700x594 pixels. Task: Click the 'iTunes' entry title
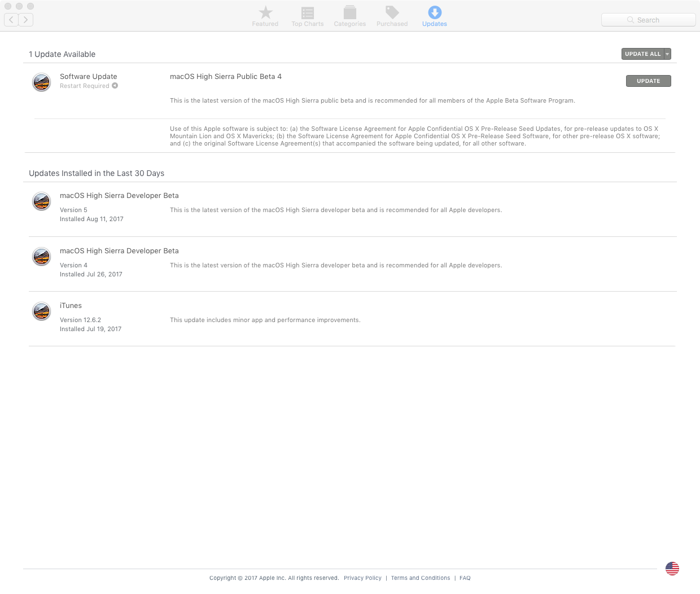(x=71, y=305)
